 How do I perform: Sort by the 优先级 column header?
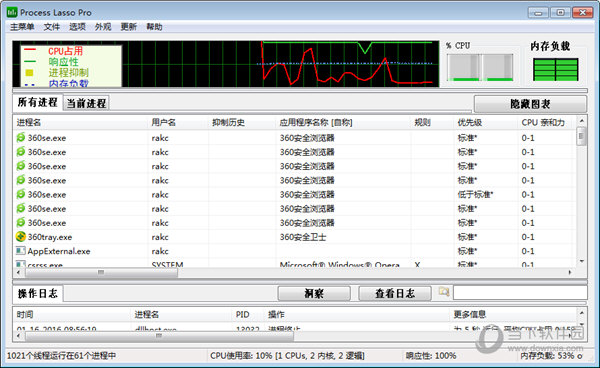point(470,122)
